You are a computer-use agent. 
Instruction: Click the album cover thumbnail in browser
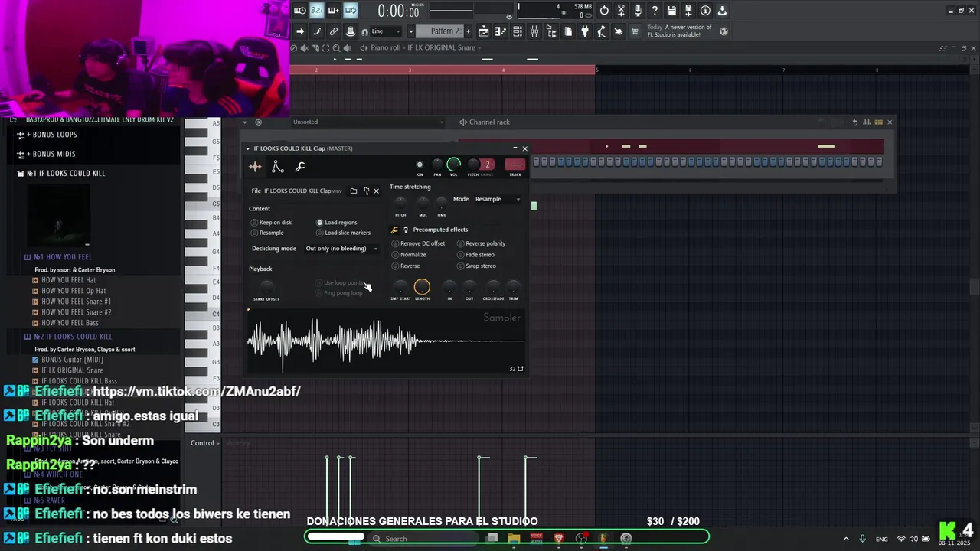[58, 216]
